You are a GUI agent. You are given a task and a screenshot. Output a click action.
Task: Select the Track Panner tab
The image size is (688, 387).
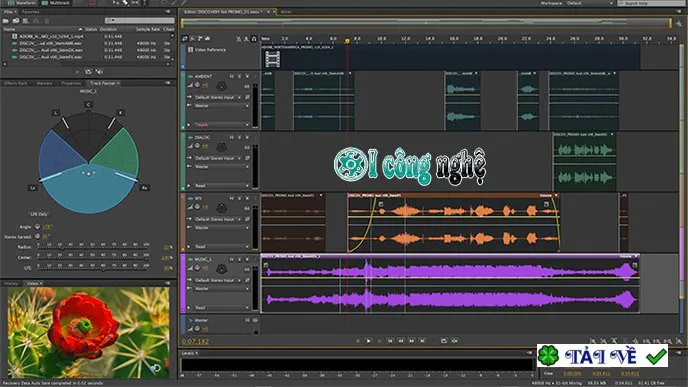click(x=103, y=83)
